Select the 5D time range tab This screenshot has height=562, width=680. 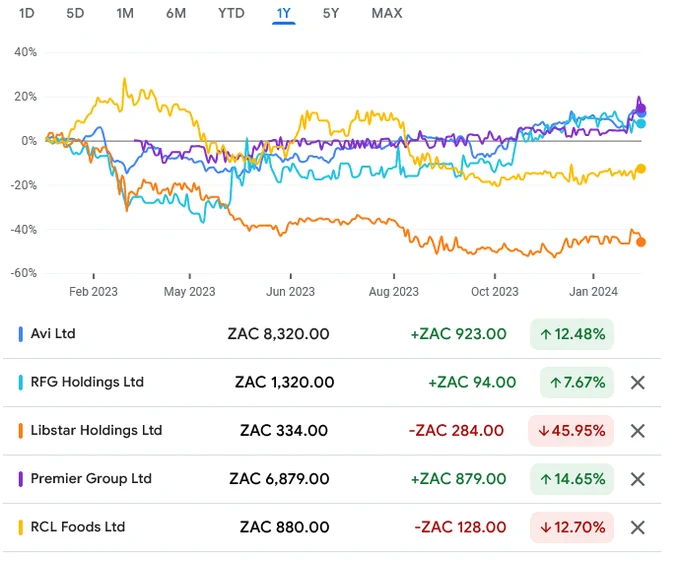pos(75,13)
